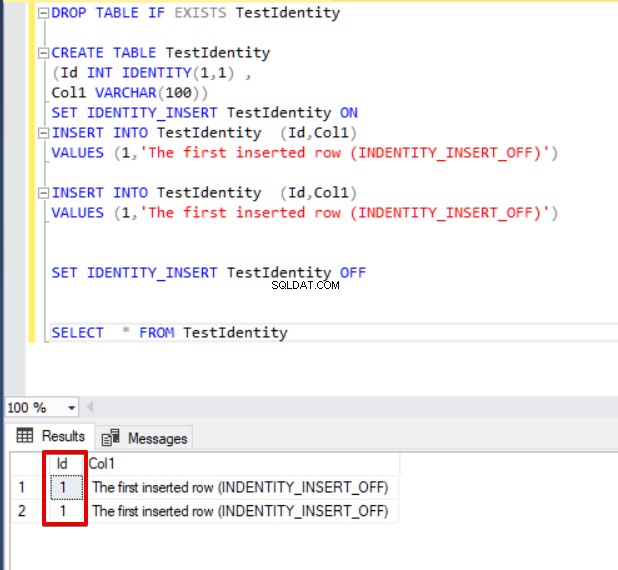The height and width of the screenshot is (570, 618).
Task: Click the second VALUES line in editor
Action: pos(304,213)
